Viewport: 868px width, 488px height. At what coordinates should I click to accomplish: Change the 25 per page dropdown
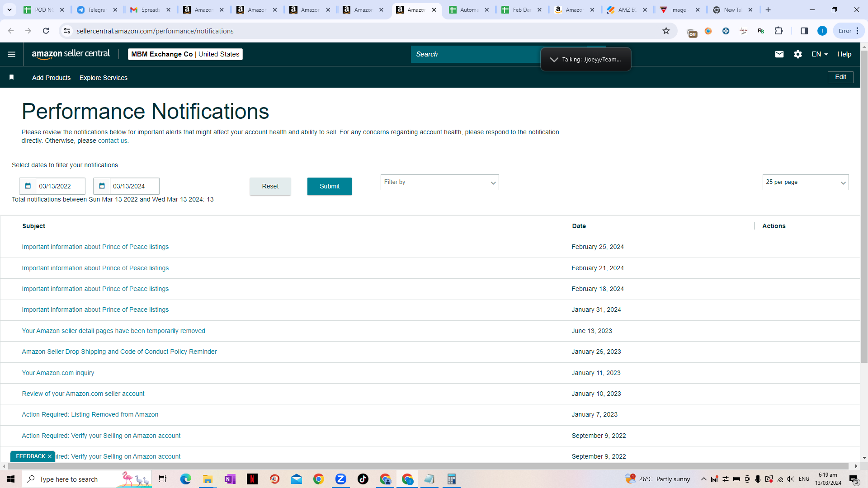tap(805, 182)
